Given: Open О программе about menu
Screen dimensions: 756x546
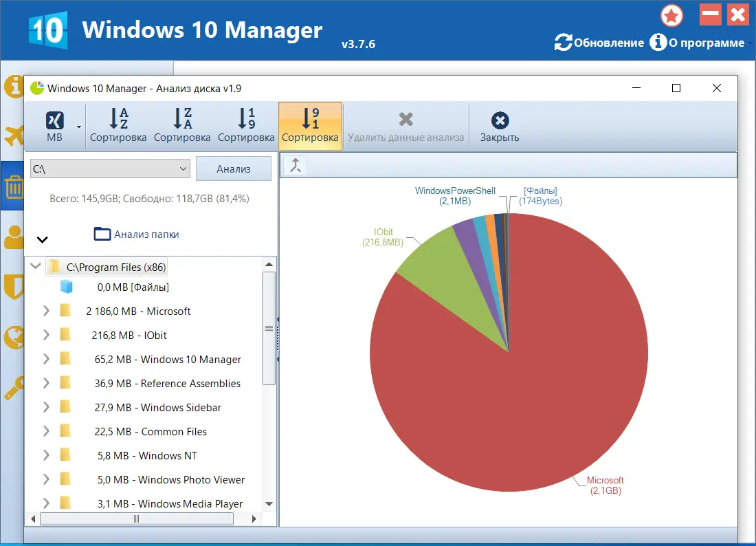Looking at the screenshot, I should click(x=698, y=43).
